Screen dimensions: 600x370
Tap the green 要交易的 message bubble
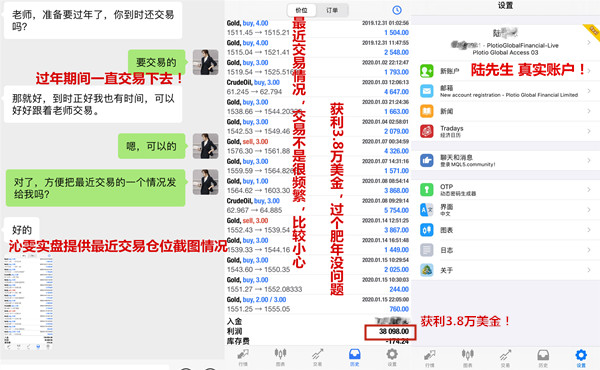click(157, 62)
